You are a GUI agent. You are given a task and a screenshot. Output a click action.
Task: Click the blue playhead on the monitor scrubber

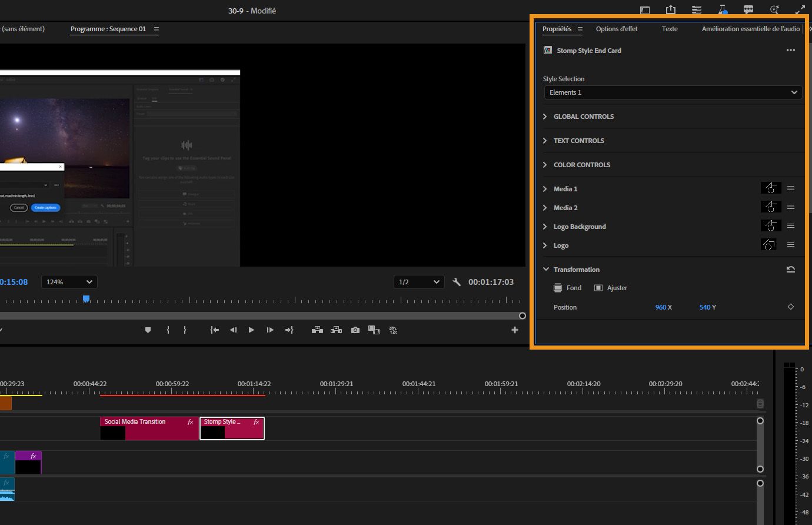[x=86, y=299]
